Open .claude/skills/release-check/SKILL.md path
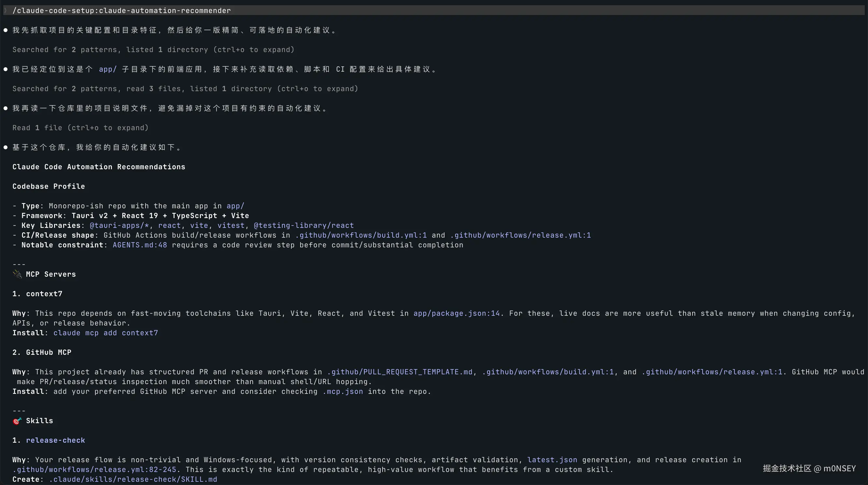 point(133,479)
